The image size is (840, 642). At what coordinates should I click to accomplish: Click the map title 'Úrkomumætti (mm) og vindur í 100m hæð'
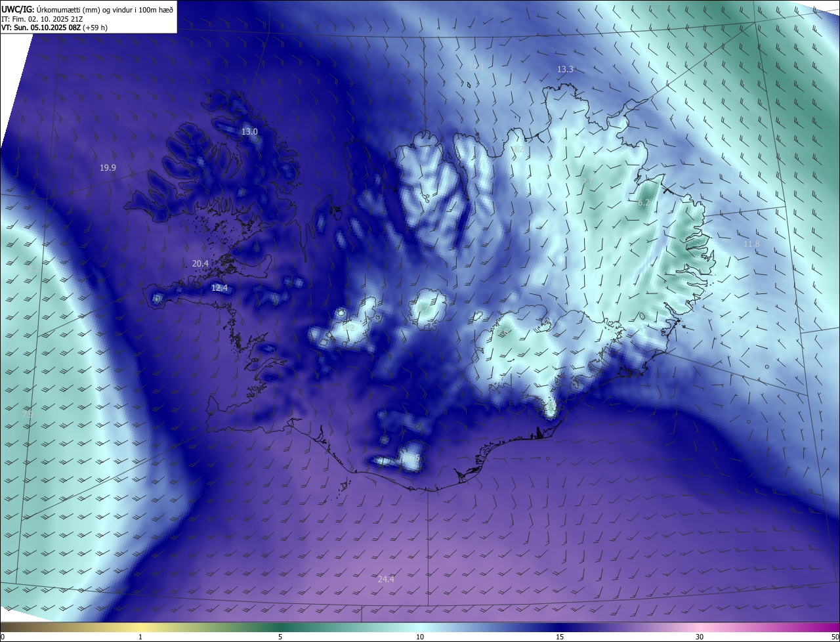105,10
